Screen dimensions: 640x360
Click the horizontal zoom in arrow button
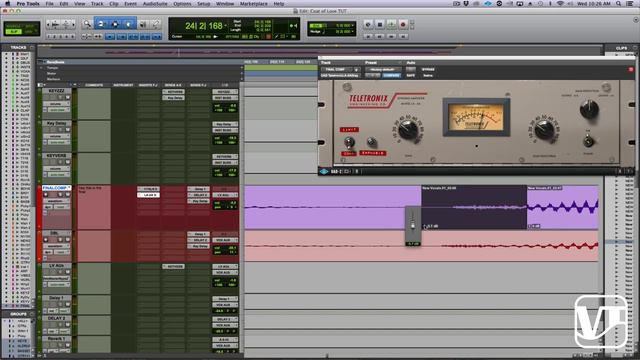click(x=73, y=24)
